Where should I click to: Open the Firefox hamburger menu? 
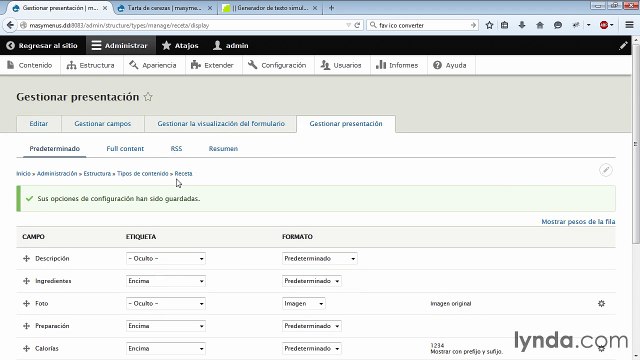tap(629, 25)
